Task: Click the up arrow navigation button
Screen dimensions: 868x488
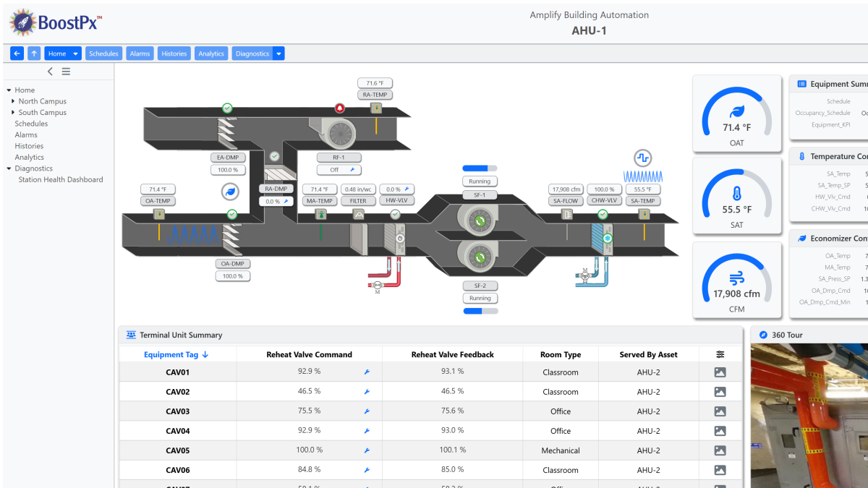Action: tap(34, 53)
